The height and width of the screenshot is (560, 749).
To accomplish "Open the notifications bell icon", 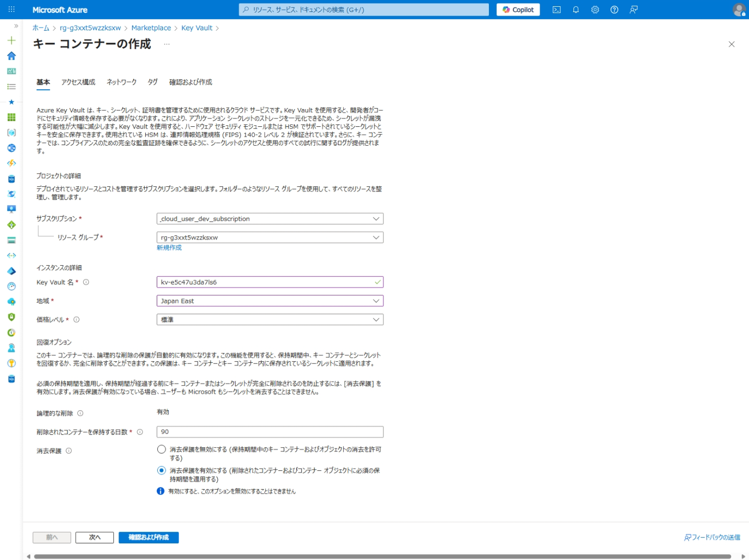I will (576, 9).
